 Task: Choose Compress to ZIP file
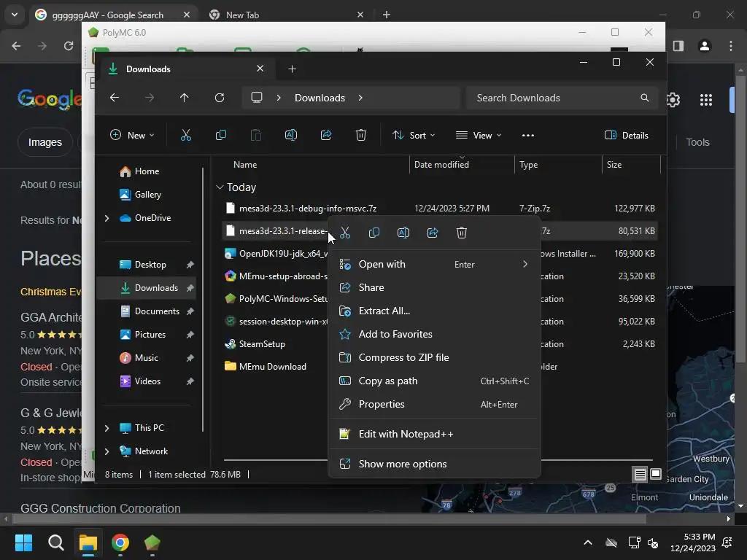point(434,357)
